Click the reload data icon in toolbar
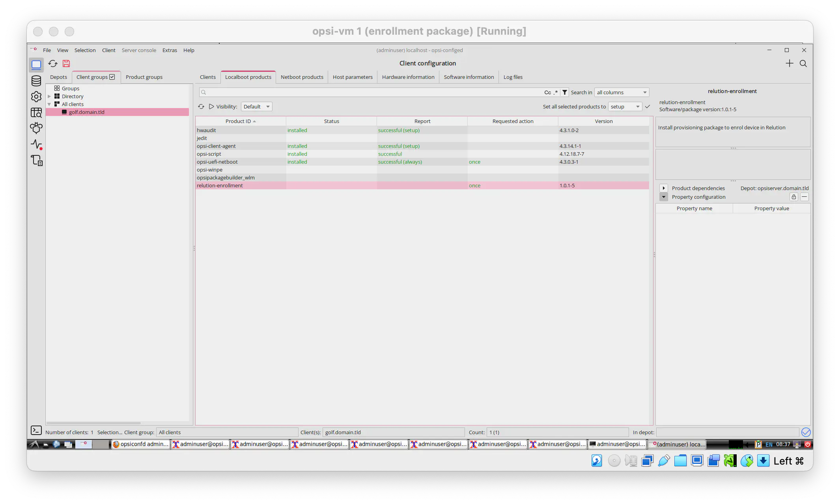 tap(53, 63)
